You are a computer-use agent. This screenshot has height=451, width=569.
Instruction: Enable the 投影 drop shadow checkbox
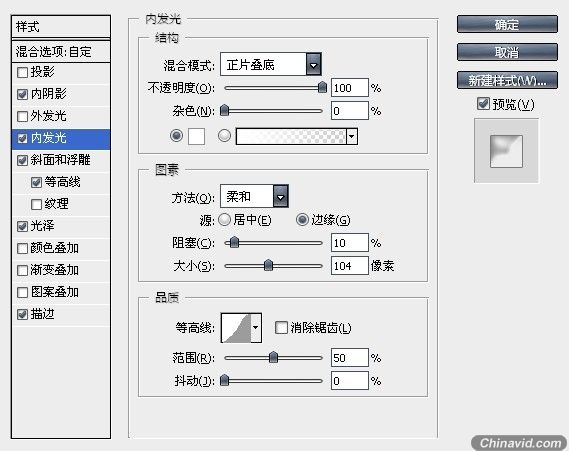point(22,72)
